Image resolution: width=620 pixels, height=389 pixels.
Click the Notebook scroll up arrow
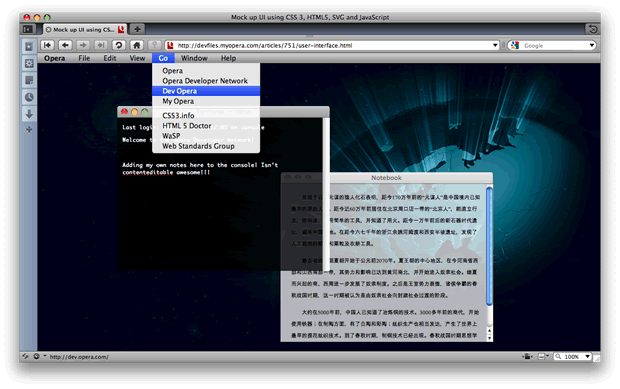click(490, 330)
